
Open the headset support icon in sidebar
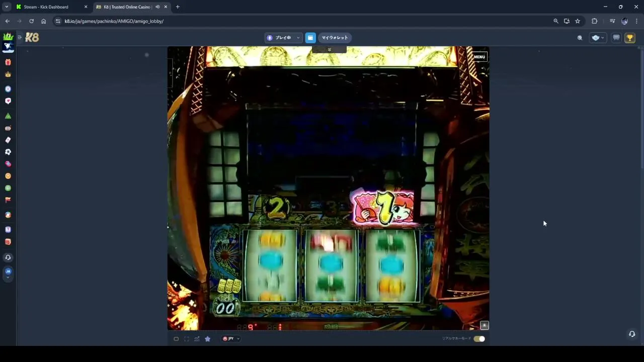click(x=8, y=257)
